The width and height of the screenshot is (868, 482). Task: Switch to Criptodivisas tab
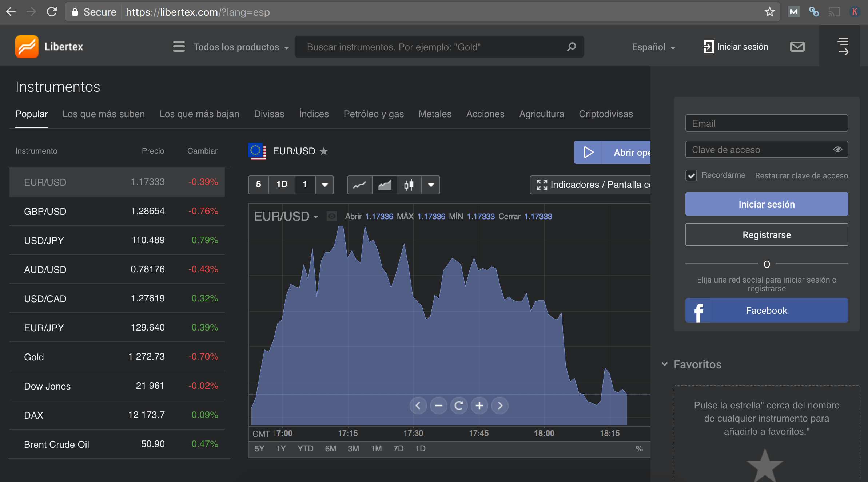606,114
